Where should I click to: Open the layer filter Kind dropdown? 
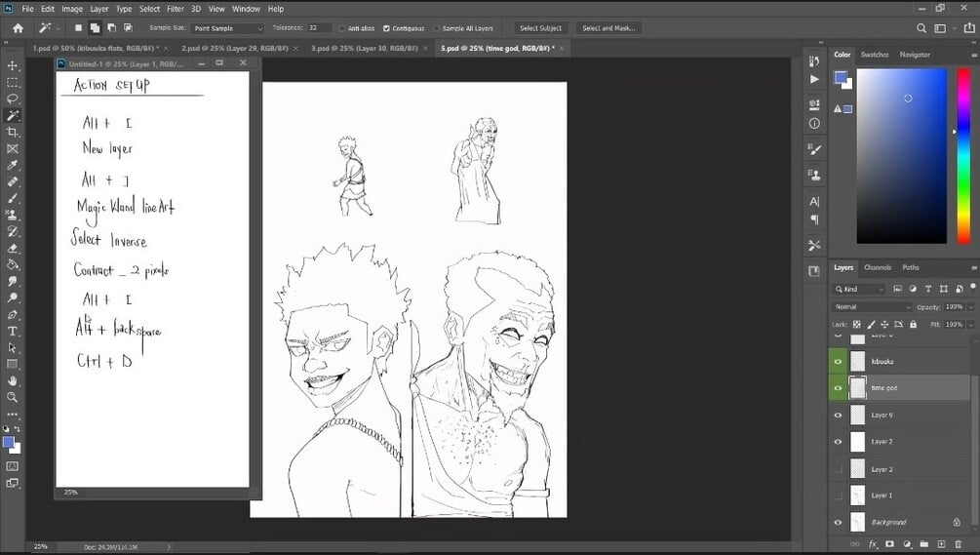coord(859,290)
